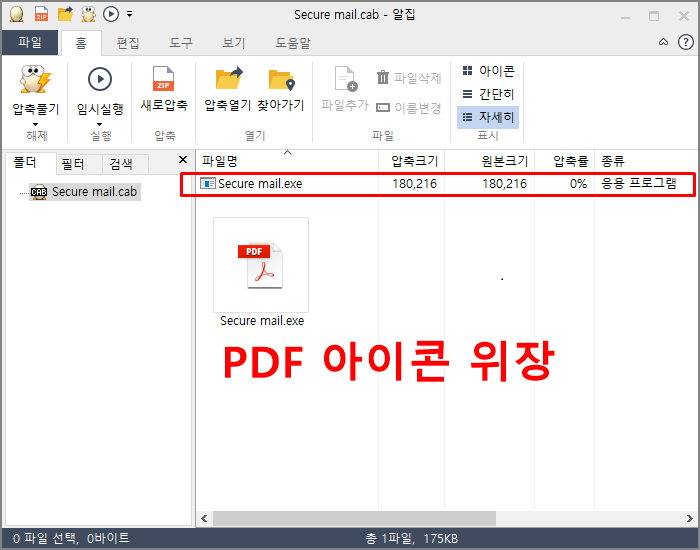Click the 파일추가 document icon
Screen dimensions: 700x550
346,79
